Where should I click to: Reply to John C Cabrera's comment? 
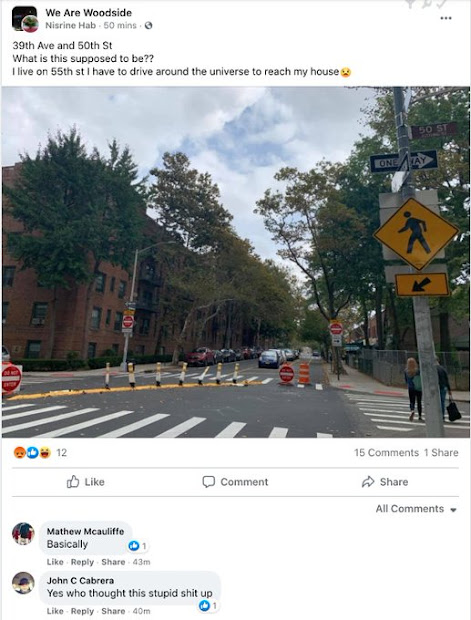click(x=82, y=611)
